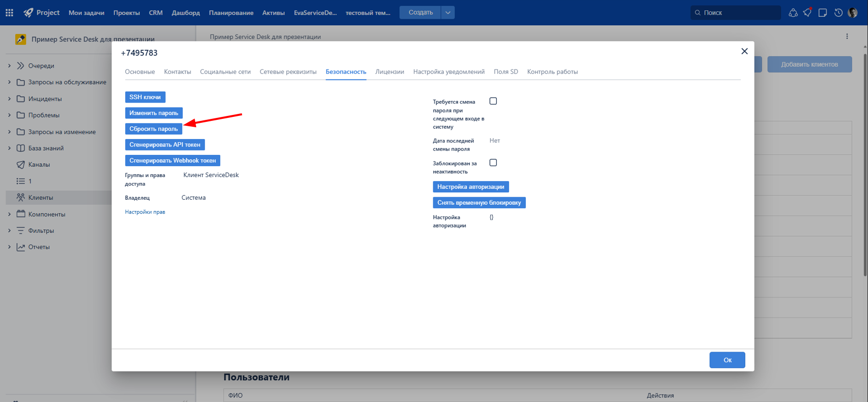This screenshot has width=868, height=402.
Task: Open the Дашборд menu item
Action: 186,13
